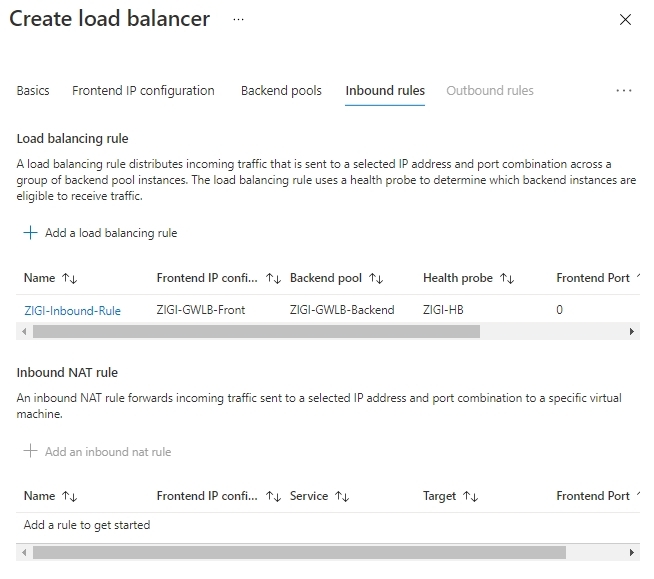This screenshot has height=579, width=654.
Task: Go to the Backend pools tab
Action: [281, 91]
